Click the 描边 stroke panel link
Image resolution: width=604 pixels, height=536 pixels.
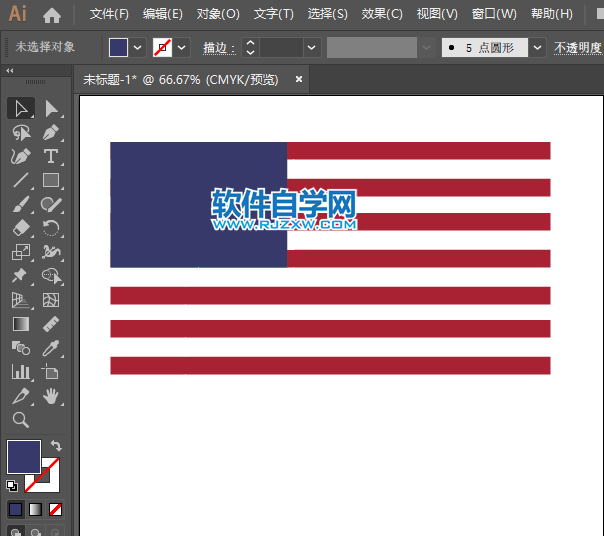click(x=219, y=48)
